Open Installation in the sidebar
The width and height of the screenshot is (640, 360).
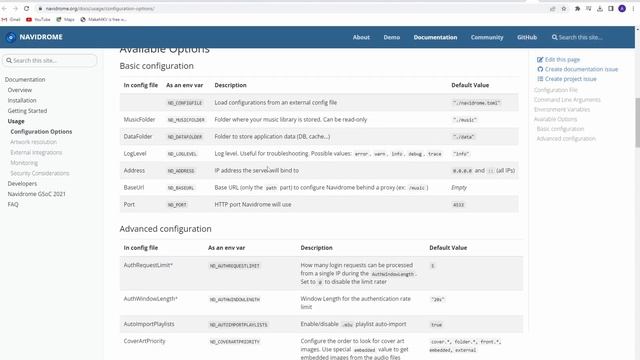pyautogui.click(x=22, y=100)
